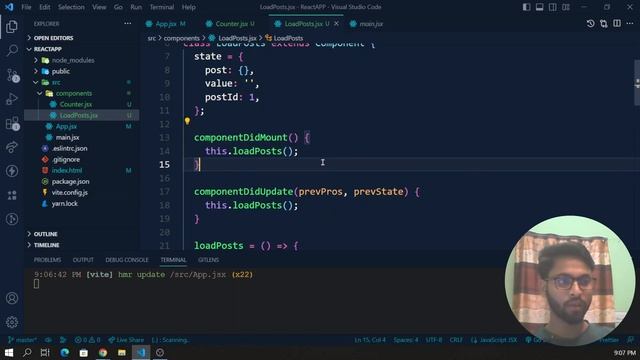Close the LoadPosts.jsx editor tab
640x360 pixels.
(336, 24)
